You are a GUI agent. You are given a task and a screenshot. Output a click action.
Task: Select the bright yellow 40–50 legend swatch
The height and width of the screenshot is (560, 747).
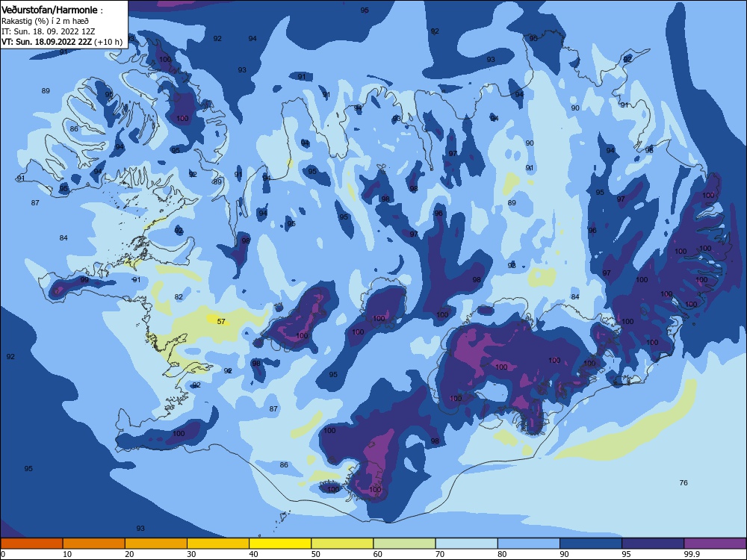[x=280, y=544]
